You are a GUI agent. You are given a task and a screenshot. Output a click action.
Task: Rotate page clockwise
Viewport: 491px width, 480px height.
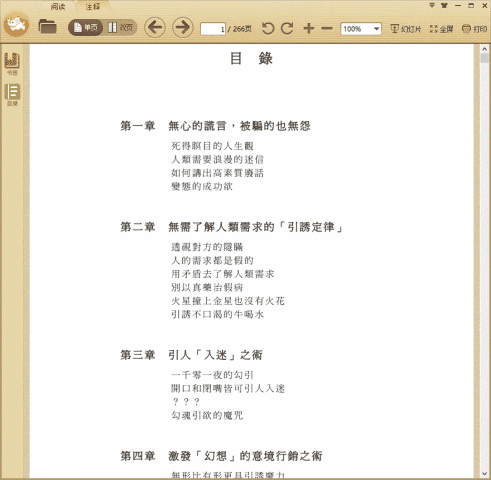[287, 28]
